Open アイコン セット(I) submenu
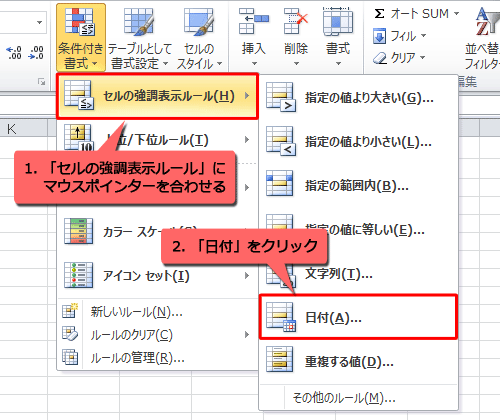This screenshot has height=420, width=500. (157, 276)
